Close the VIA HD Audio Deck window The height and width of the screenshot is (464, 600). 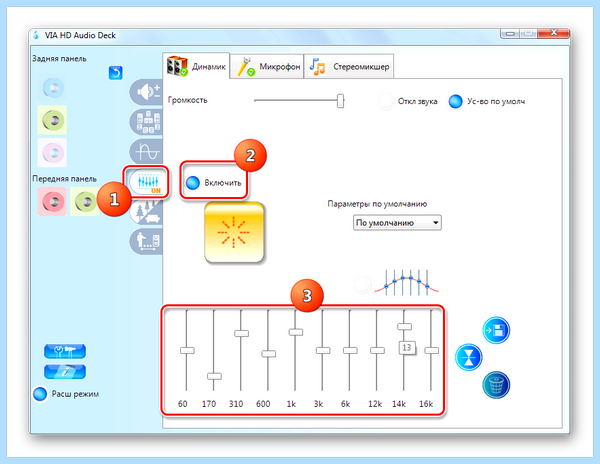[x=553, y=33]
